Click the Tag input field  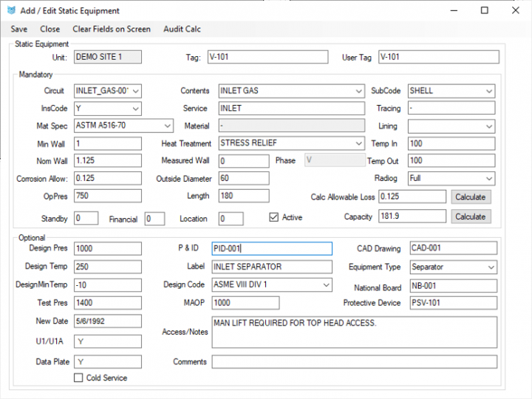tap(268, 57)
